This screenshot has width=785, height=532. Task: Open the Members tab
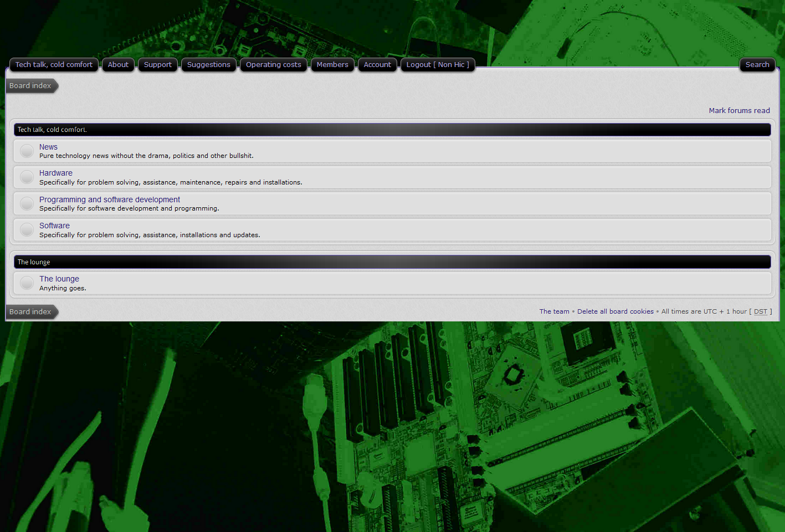click(332, 65)
